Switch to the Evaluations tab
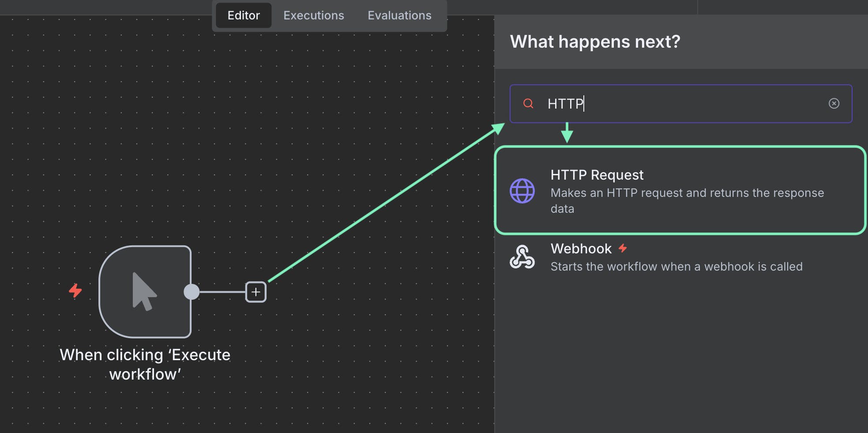This screenshot has width=868, height=433. 399,15
